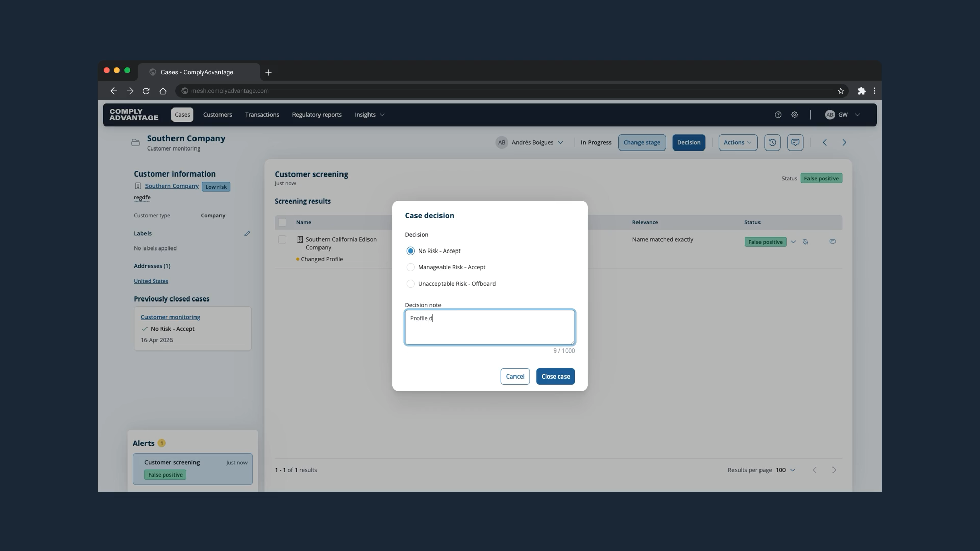Image resolution: width=980 pixels, height=551 pixels.
Task: Select No Risk - Accept radio option
Action: (410, 251)
